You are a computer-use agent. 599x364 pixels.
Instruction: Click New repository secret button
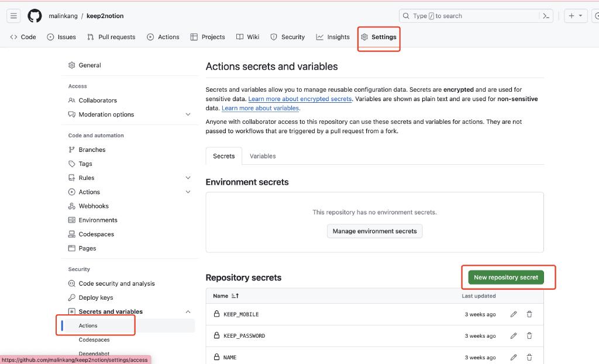click(505, 278)
